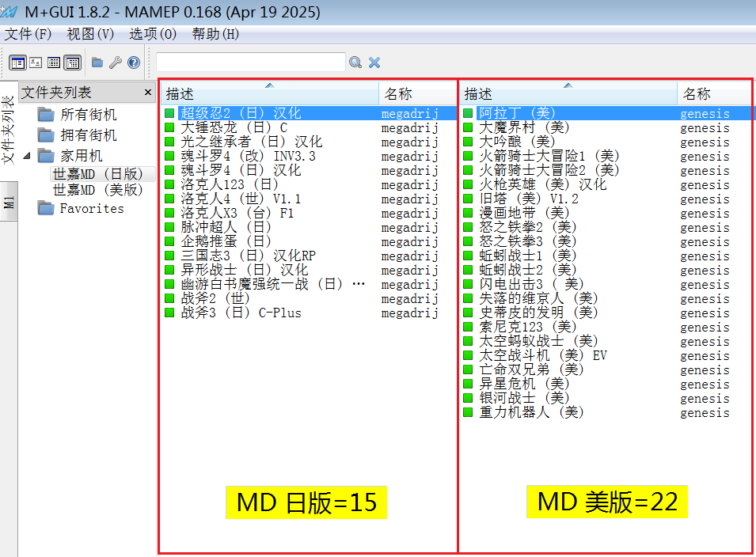
Task: Select game 魂斗罗4（改）INV3.3
Action: coord(248,156)
